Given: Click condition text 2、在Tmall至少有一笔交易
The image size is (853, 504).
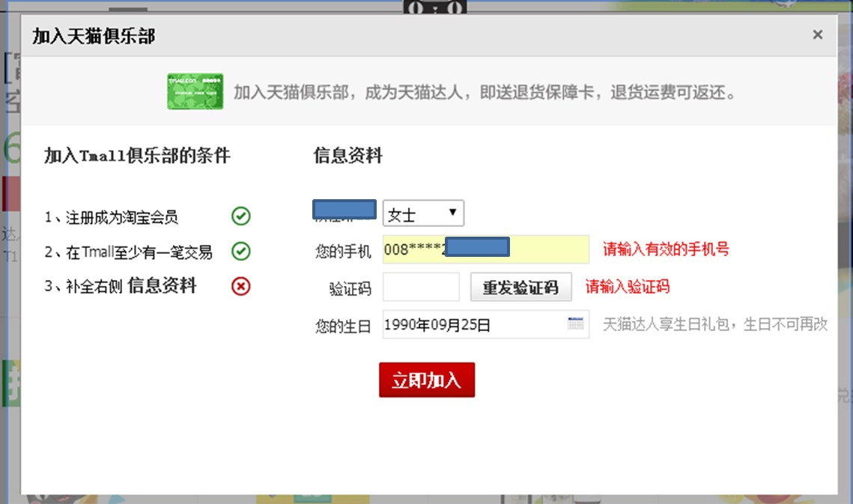Looking at the screenshot, I should click(128, 252).
